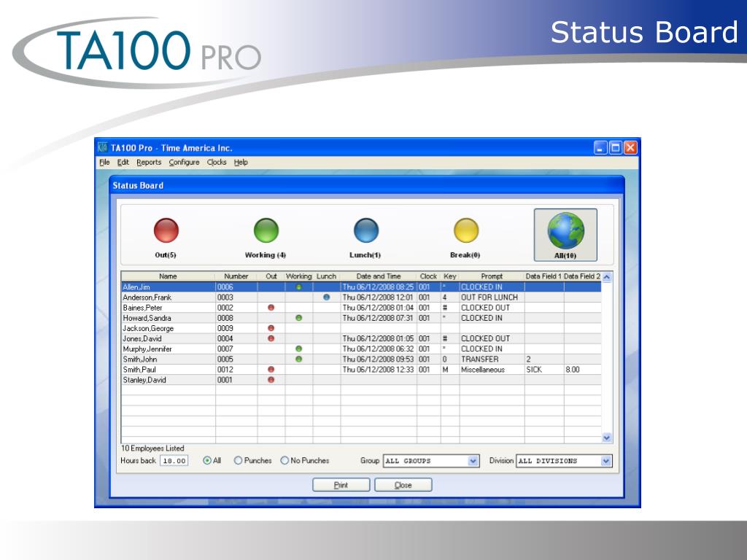Sort by the Number column header
747x560 pixels.
click(236, 276)
